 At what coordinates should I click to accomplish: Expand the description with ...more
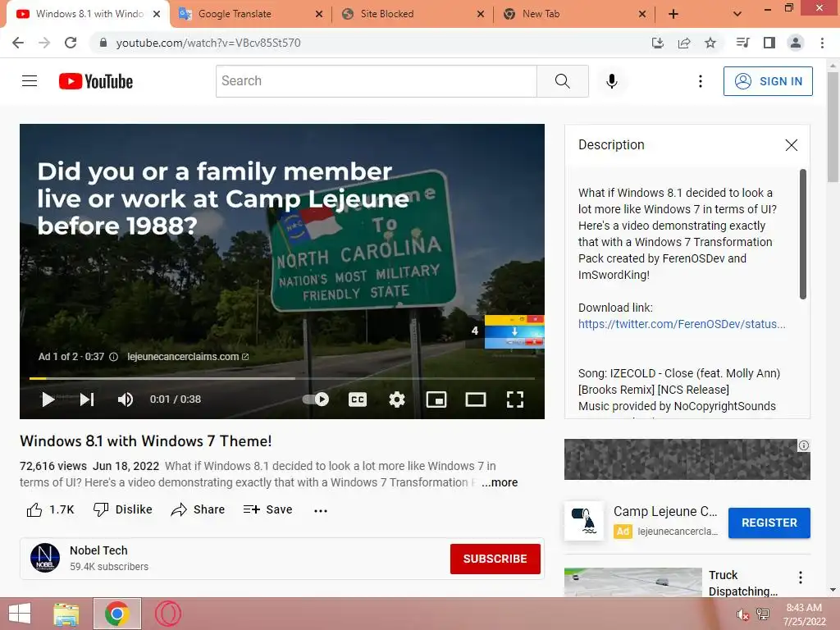pos(500,482)
